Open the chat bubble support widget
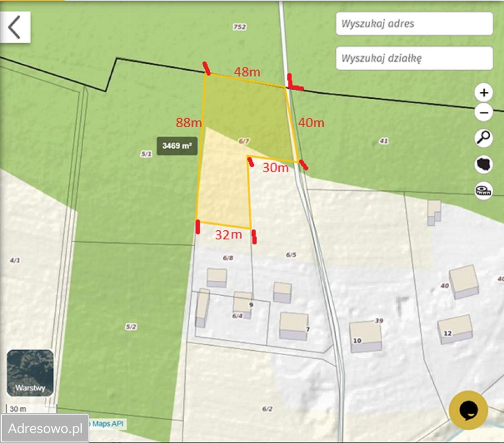This screenshot has height=443, width=504. (468, 410)
